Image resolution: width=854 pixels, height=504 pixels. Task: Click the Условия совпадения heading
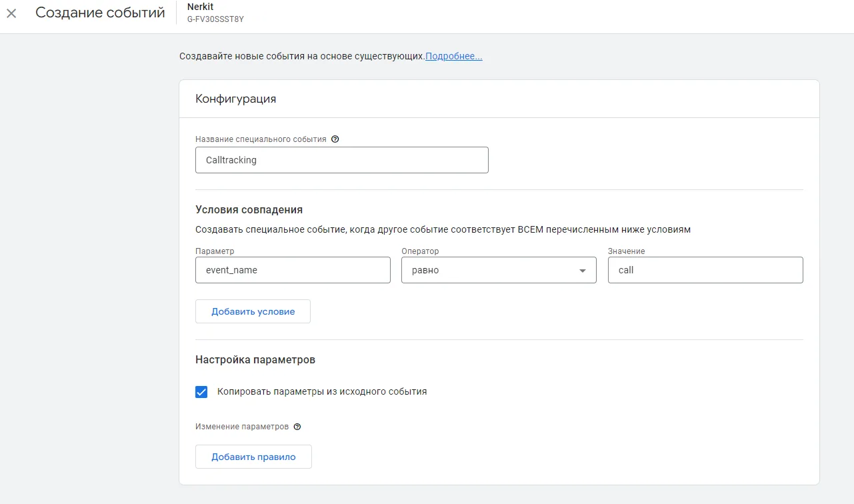249,209
